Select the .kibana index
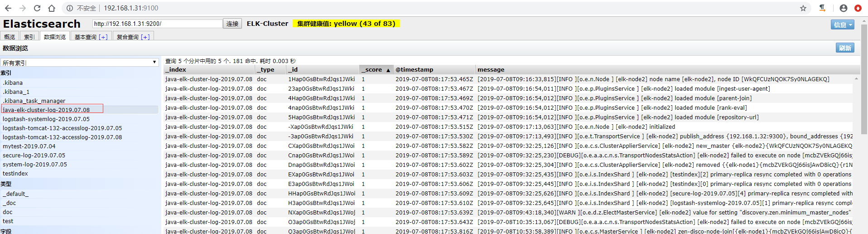868x234 pixels. [80, 83]
